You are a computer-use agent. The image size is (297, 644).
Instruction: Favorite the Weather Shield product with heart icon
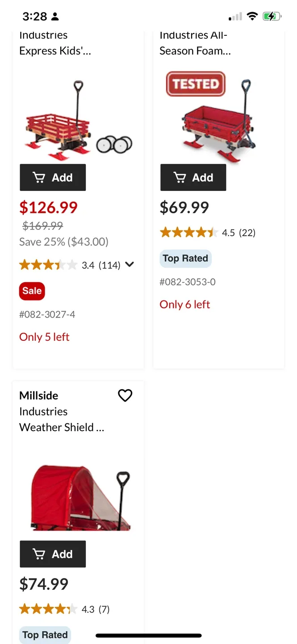tap(125, 395)
